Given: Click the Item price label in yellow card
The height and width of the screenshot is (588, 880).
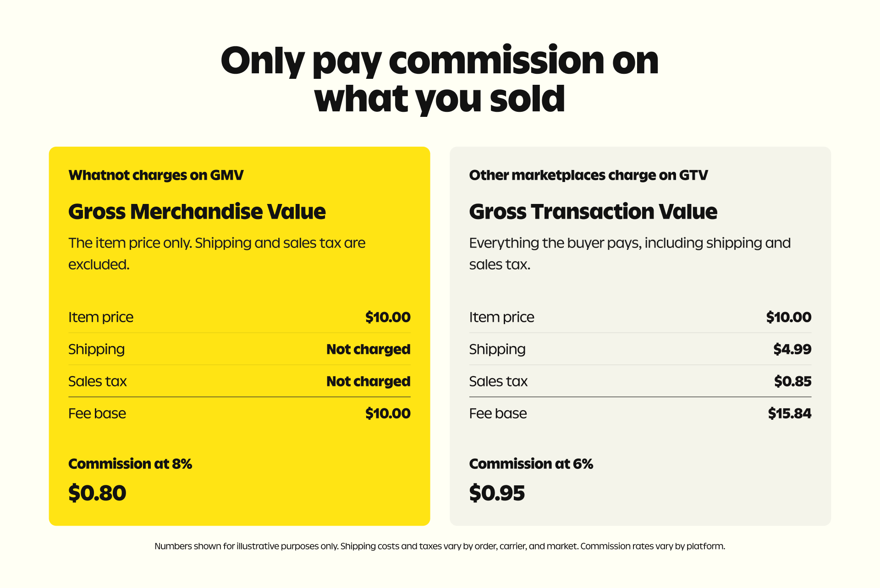Looking at the screenshot, I should pos(101,317).
